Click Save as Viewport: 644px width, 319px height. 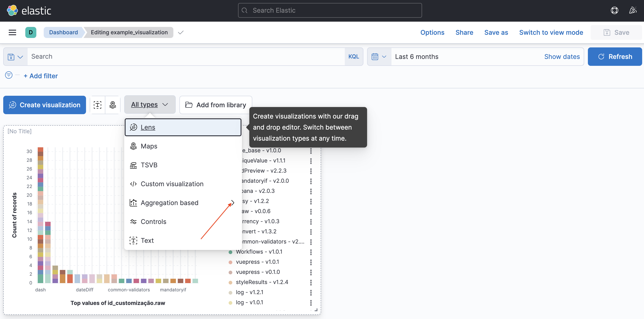coord(496,32)
